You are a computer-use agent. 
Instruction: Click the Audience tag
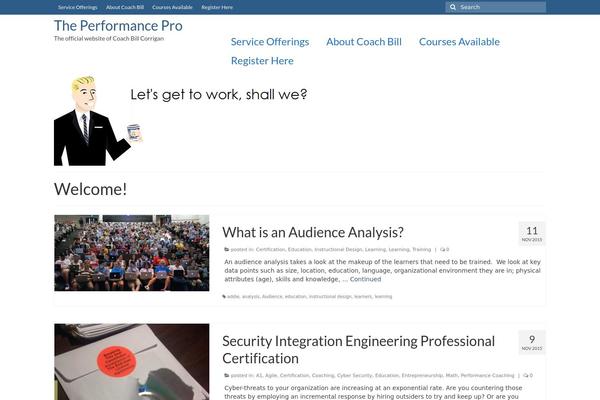point(272,297)
